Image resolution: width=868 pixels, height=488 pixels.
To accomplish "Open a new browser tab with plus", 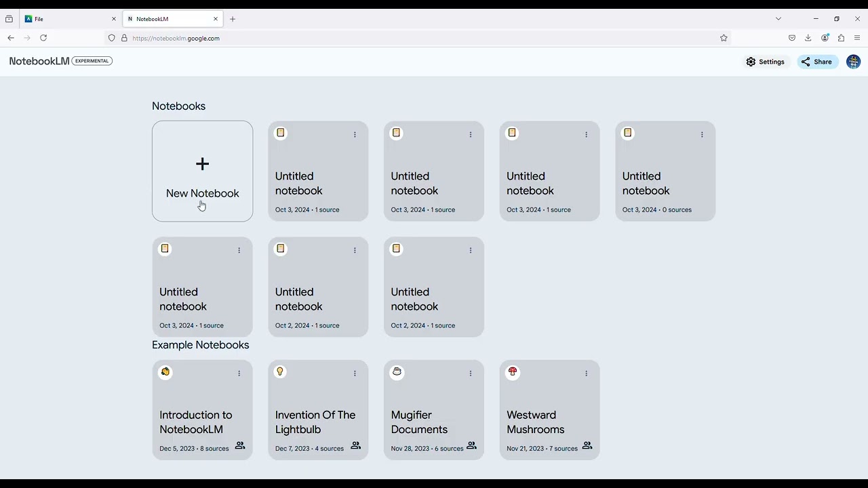I will pyautogui.click(x=233, y=19).
